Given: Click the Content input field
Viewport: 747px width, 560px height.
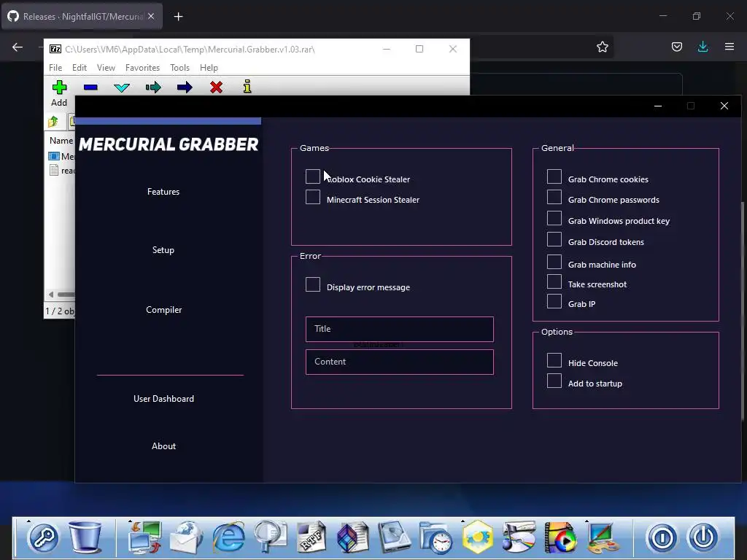Looking at the screenshot, I should (x=399, y=362).
